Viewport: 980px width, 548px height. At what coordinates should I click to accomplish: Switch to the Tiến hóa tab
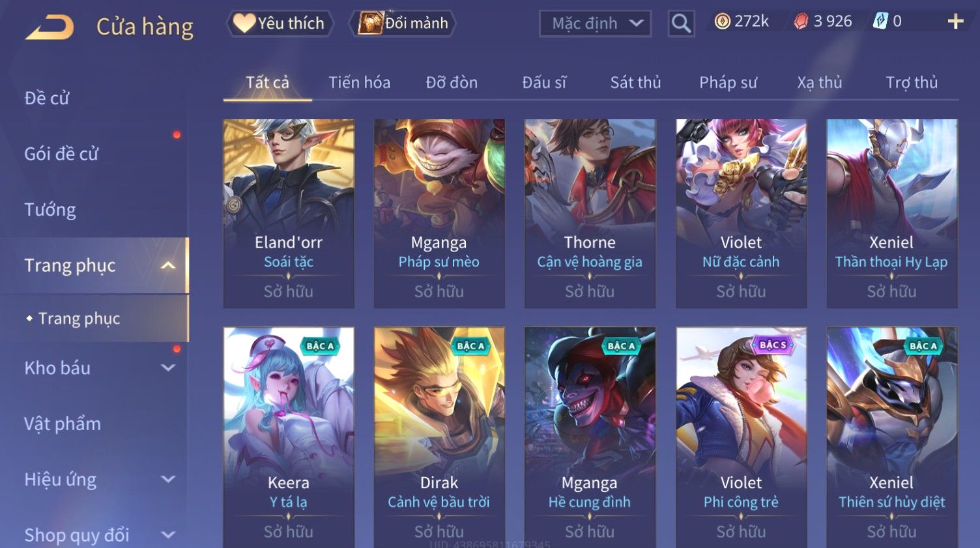point(359,83)
